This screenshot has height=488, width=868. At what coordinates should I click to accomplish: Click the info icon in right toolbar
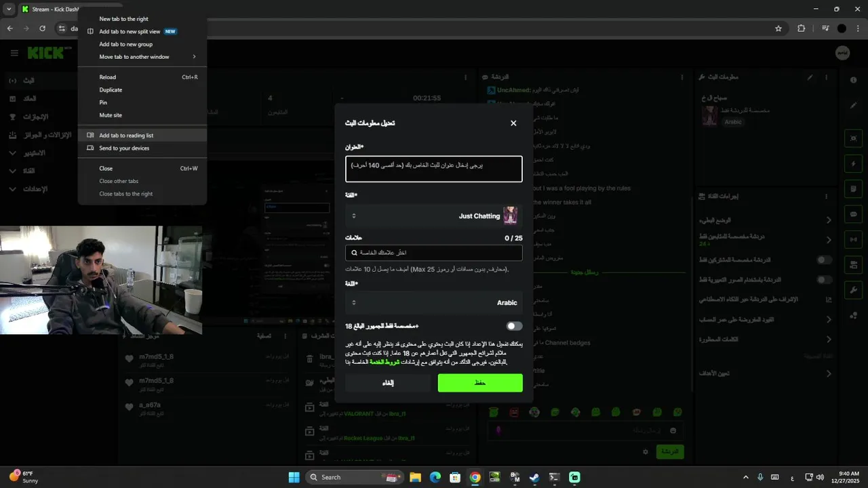(x=853, y=80)
